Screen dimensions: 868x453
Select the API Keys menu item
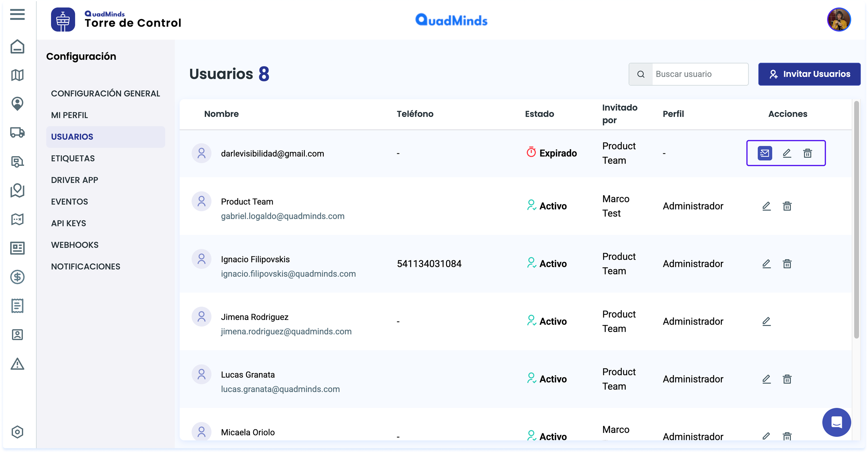[x=68, y=223]
